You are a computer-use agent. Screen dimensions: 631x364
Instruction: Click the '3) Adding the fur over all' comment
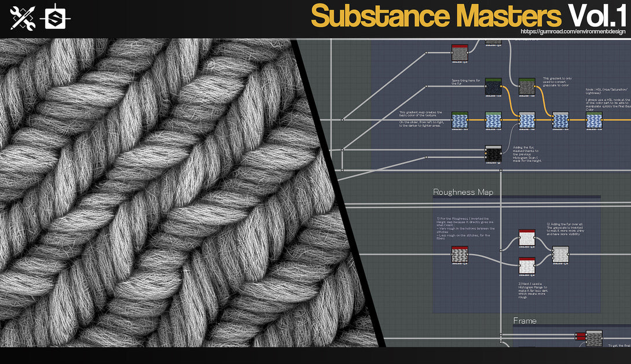point(565,229)
